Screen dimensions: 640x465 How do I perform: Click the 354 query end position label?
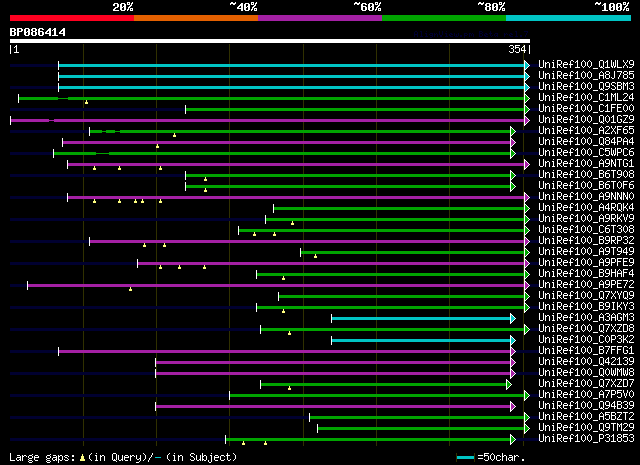coord(517,49)
